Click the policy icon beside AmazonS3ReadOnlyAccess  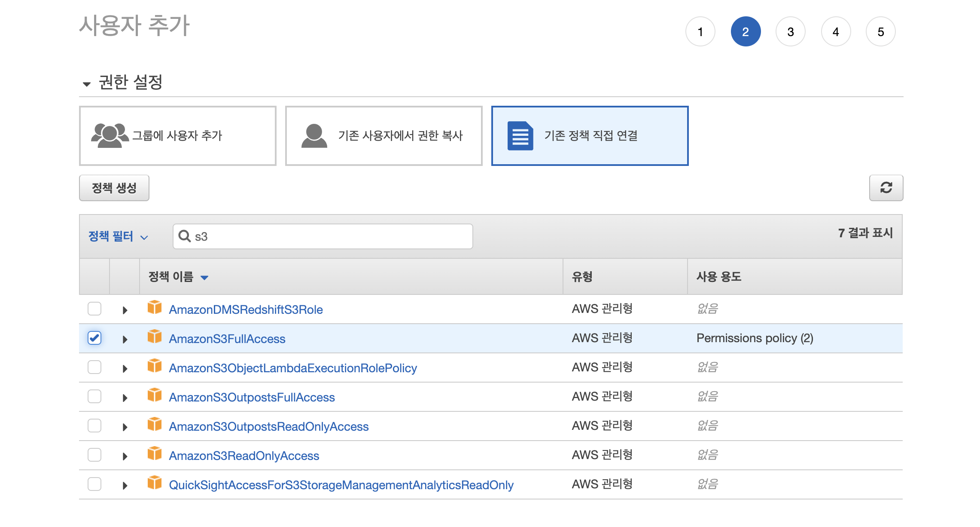pyautogui.click(x=154, y=454)
